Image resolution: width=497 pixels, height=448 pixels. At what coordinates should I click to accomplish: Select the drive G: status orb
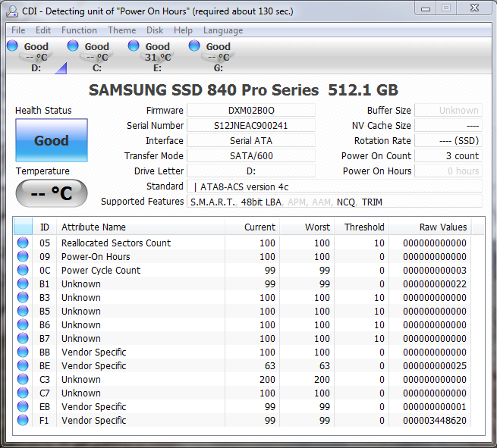(x=195, y=46)
